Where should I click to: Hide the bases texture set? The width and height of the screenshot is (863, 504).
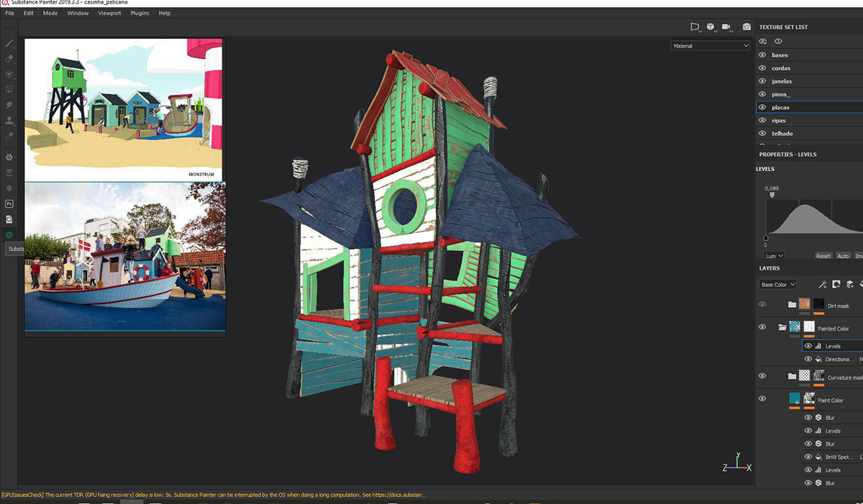763,55
